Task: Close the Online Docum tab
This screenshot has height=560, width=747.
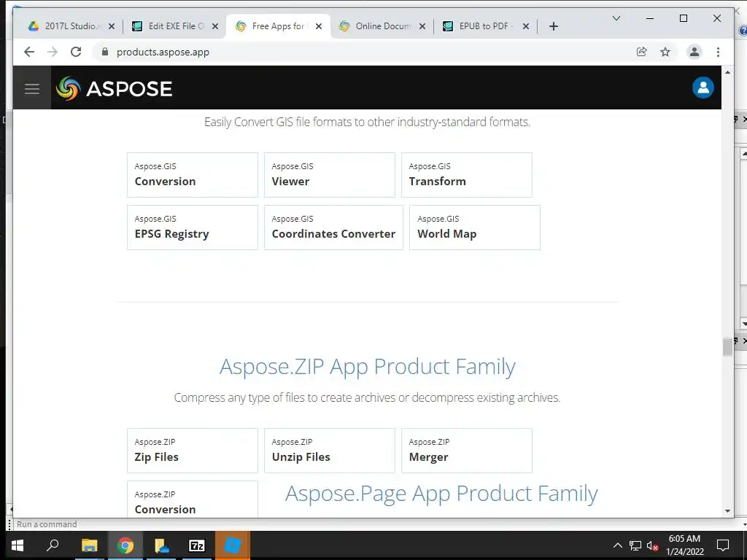Action: tap(422, 26)
